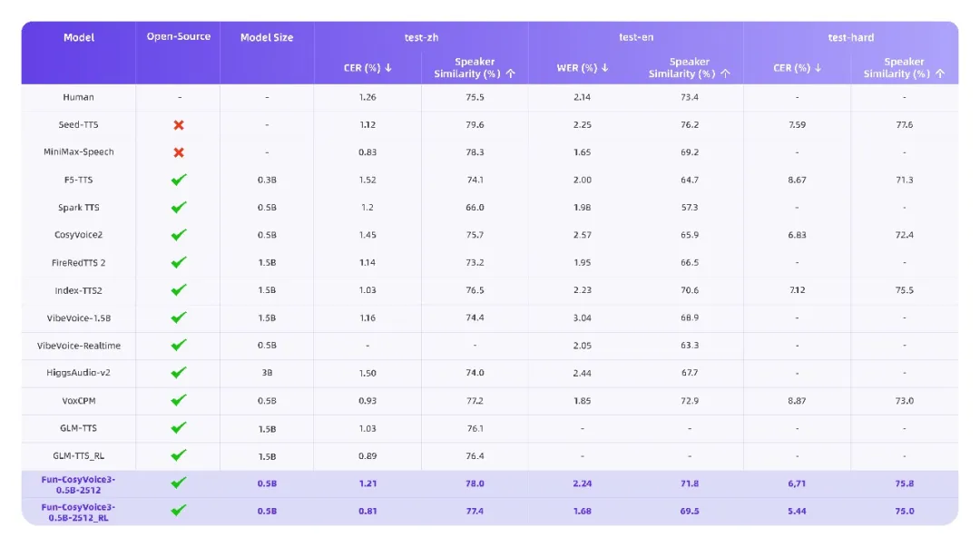Click the Model Size column header
The height and width of the screenshot is (547, 980).
click(x=267, y=37)
